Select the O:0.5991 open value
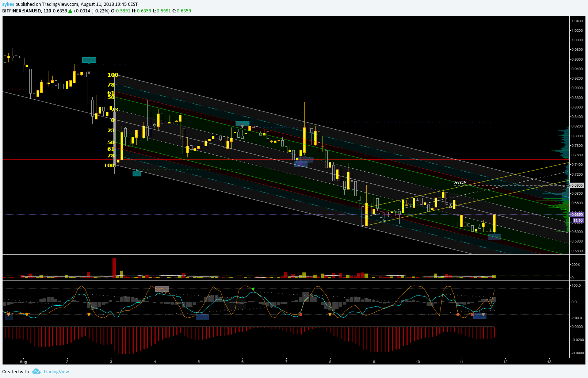 [x=121, y=11]
